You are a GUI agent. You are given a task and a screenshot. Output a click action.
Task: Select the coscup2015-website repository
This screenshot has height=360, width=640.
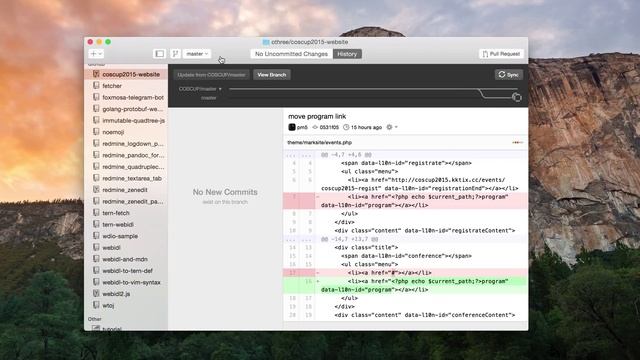click(126, 74)
